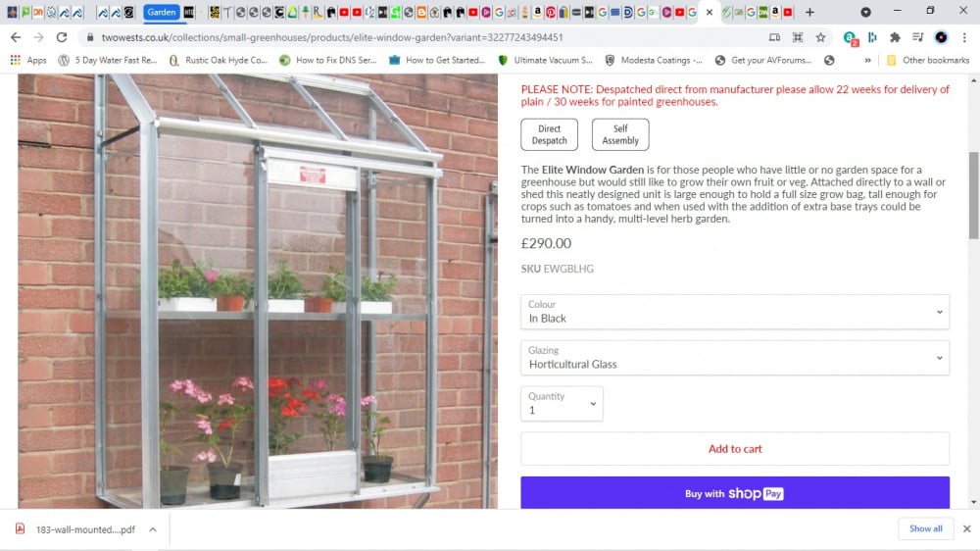Expand the Colour dropdown showing In Black
Viewport: 980px width, 551px height.
click(734, 312)
